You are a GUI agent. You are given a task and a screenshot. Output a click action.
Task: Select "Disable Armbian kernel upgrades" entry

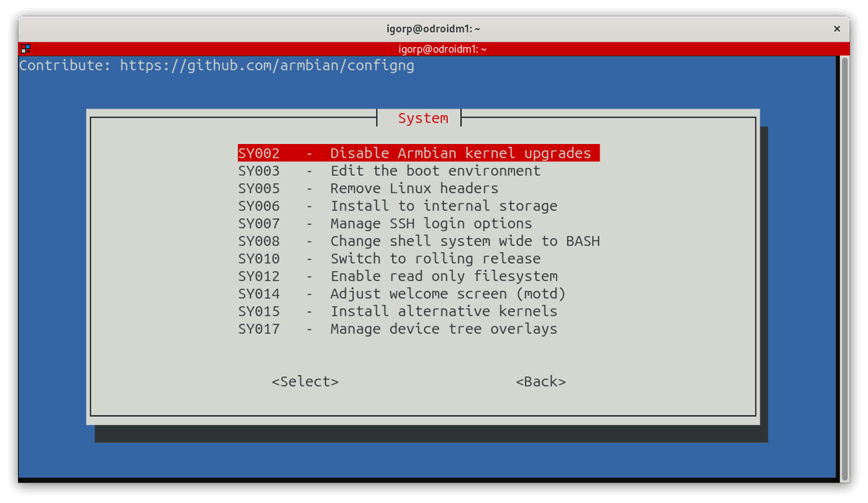[418, 153]
